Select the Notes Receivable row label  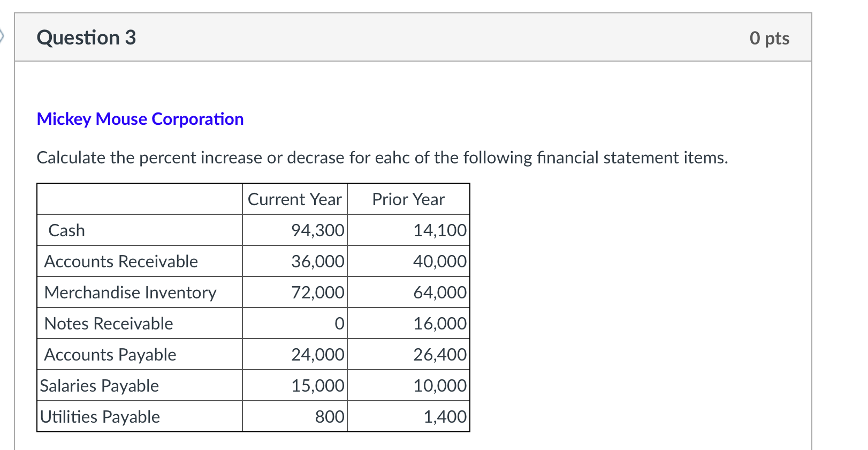(109, 324)
